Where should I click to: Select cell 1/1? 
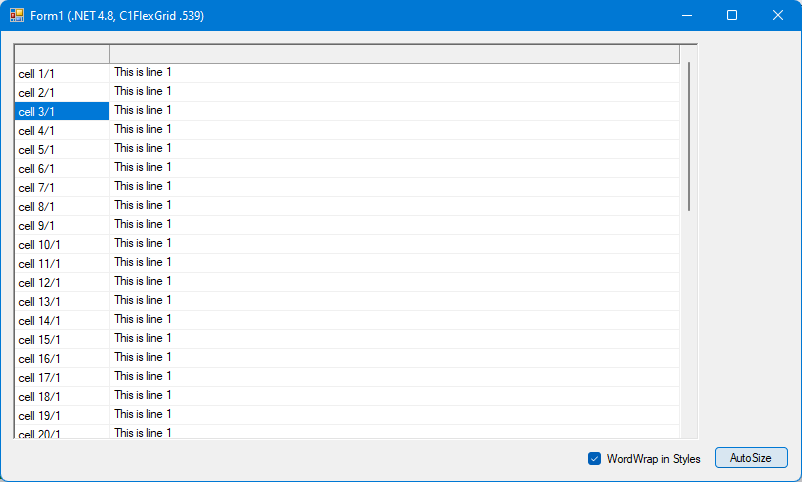62,73
